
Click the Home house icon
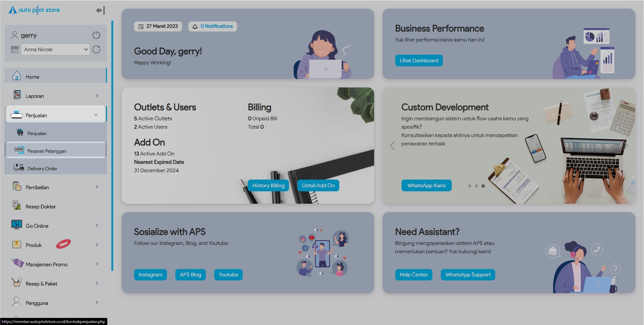tap(16, 76)
